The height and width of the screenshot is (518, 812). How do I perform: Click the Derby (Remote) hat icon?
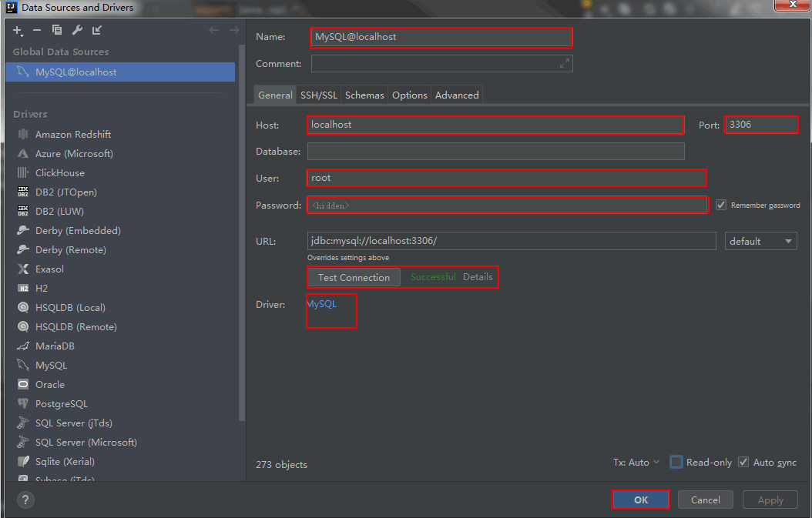23,249
